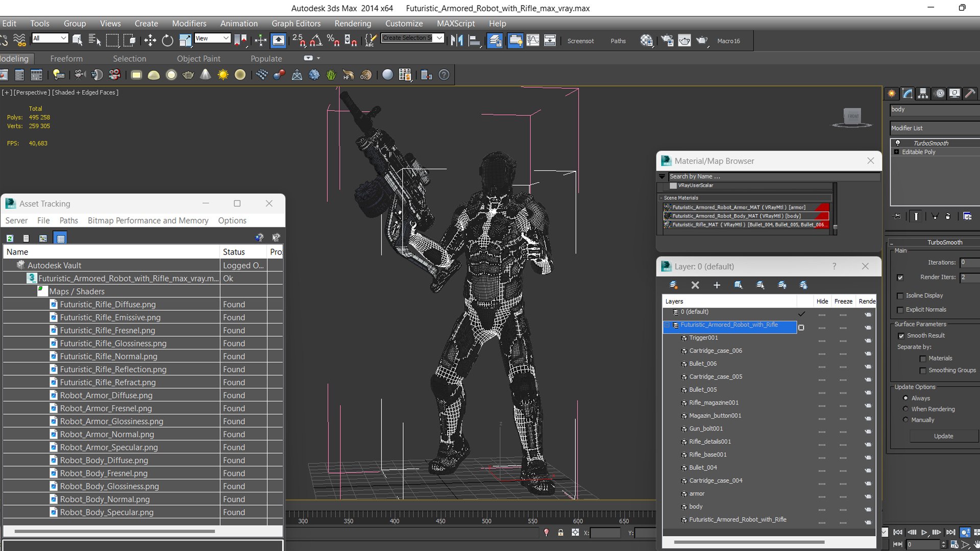This screenshot has height=551, width=980.
Task: Open the MAXScript menu
Action: pyautogui.click(x=456, y=23)
